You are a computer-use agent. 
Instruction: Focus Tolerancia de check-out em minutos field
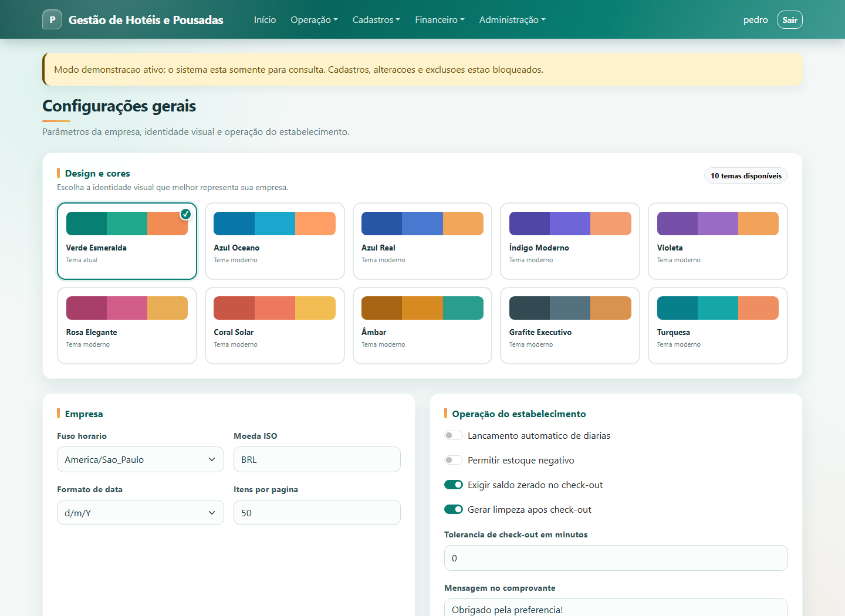616,558
